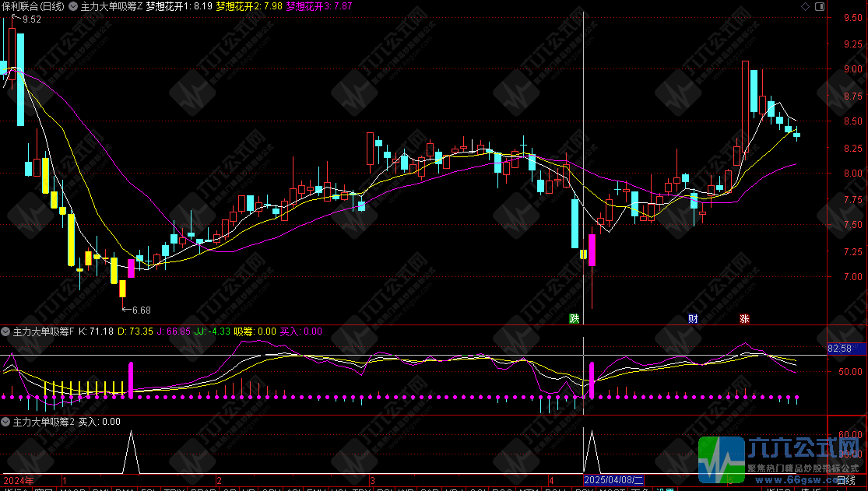Click the green 跌 event marker

pyautogui.click(x=575, y=318)
